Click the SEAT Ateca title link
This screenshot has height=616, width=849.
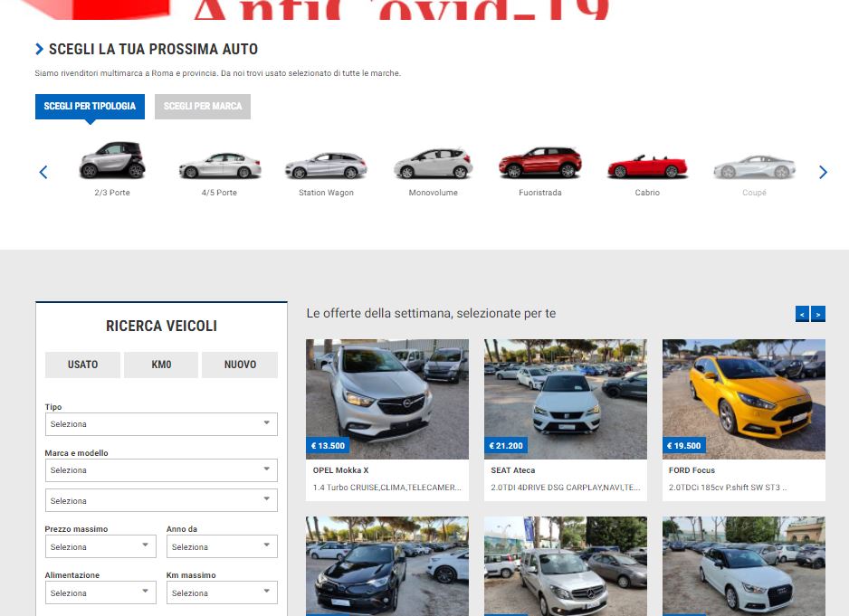tap(513, 470)
